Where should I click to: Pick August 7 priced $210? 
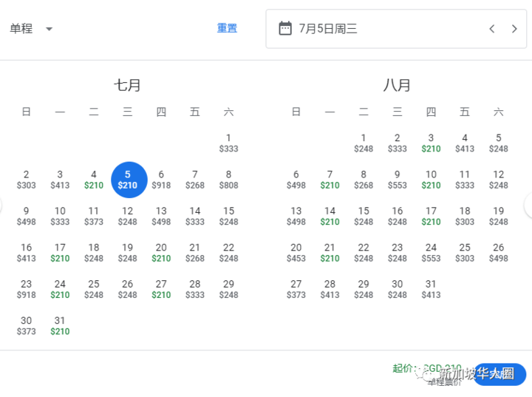coord(330,180)
